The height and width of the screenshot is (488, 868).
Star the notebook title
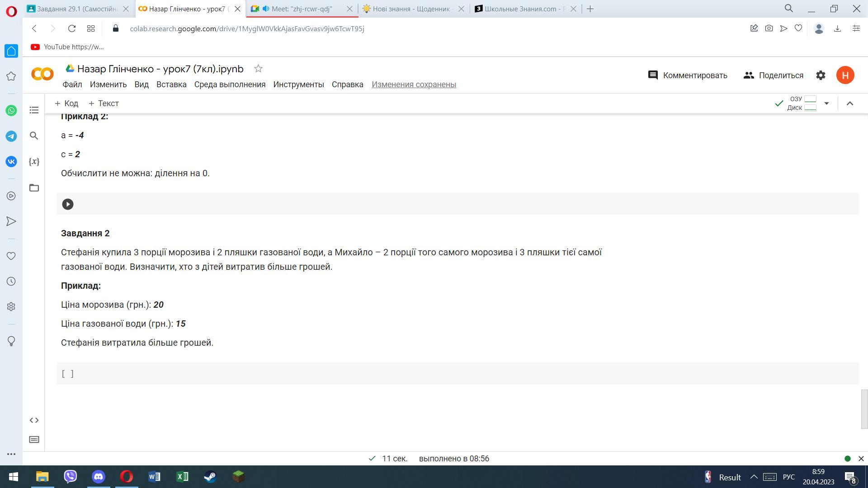pyautogui.click(x=258, y=69)
